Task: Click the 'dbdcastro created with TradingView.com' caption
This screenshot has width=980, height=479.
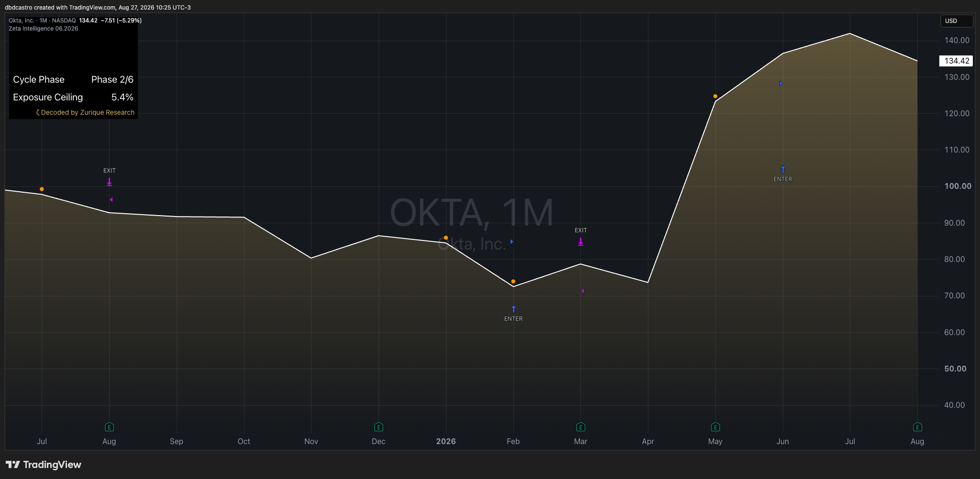Action: coord(60,8)
